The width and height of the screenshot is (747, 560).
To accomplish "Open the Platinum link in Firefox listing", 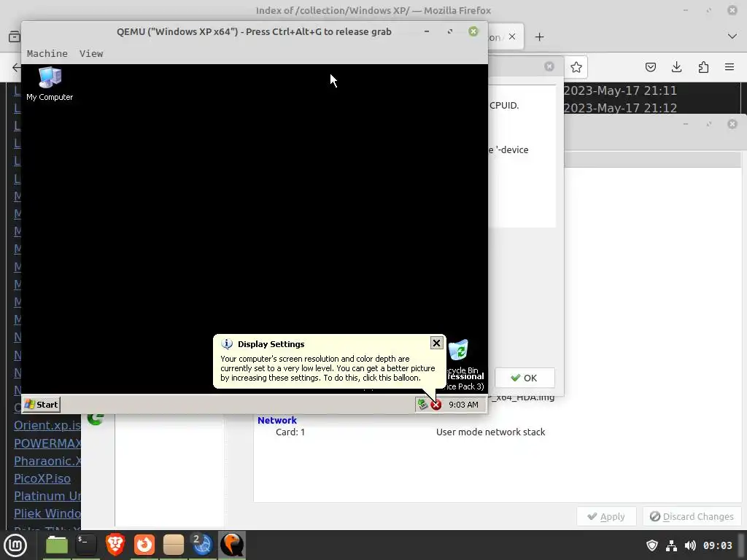I will tap(47, 496).
